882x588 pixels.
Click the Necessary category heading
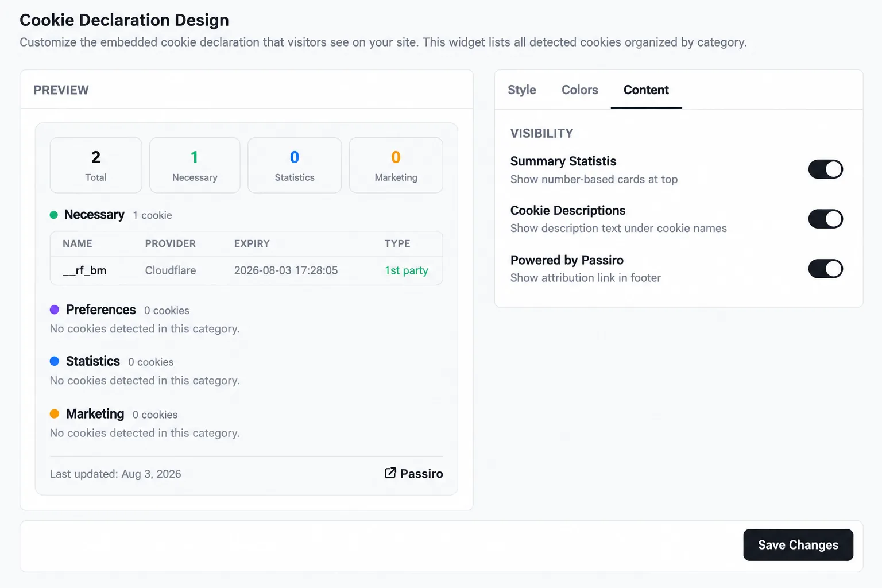[94, 215]
